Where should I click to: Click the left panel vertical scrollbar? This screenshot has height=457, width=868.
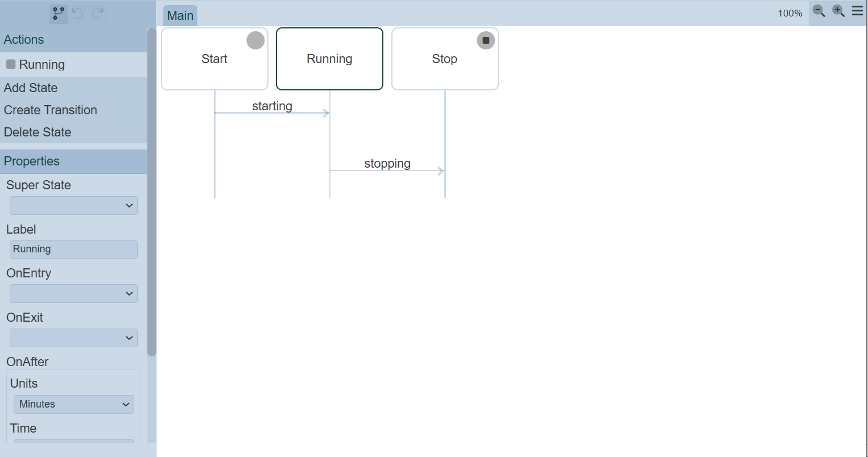pyautogui.click(x=151, y=193)
